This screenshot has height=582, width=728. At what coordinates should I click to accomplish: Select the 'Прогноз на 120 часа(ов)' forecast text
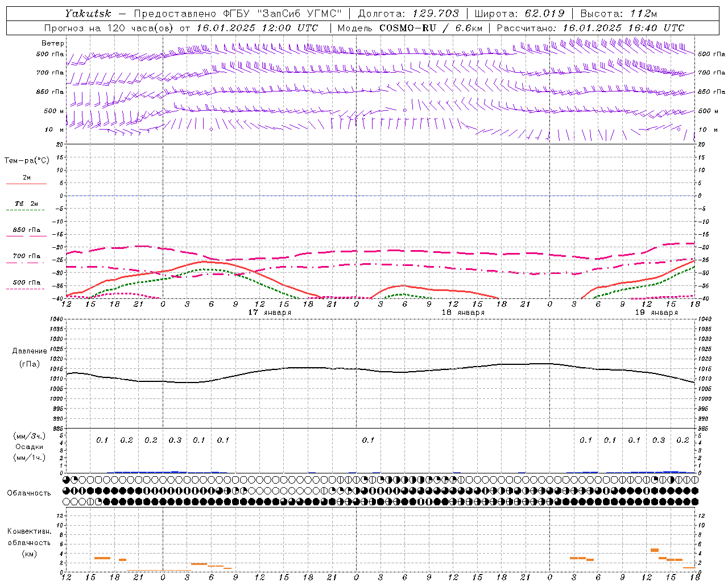click(109, 28)
